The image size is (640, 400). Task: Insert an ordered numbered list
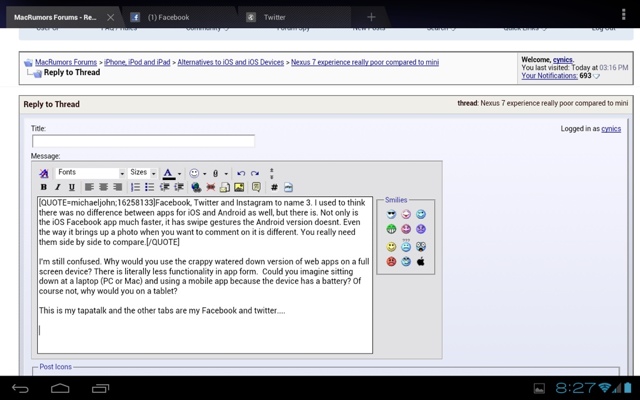click(x=135, y=187)
